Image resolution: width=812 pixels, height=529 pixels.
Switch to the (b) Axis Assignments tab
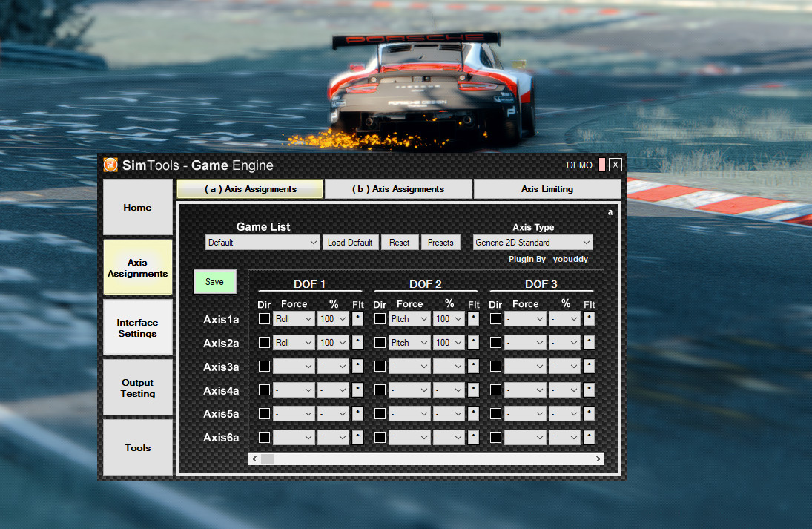pos(398,189)
